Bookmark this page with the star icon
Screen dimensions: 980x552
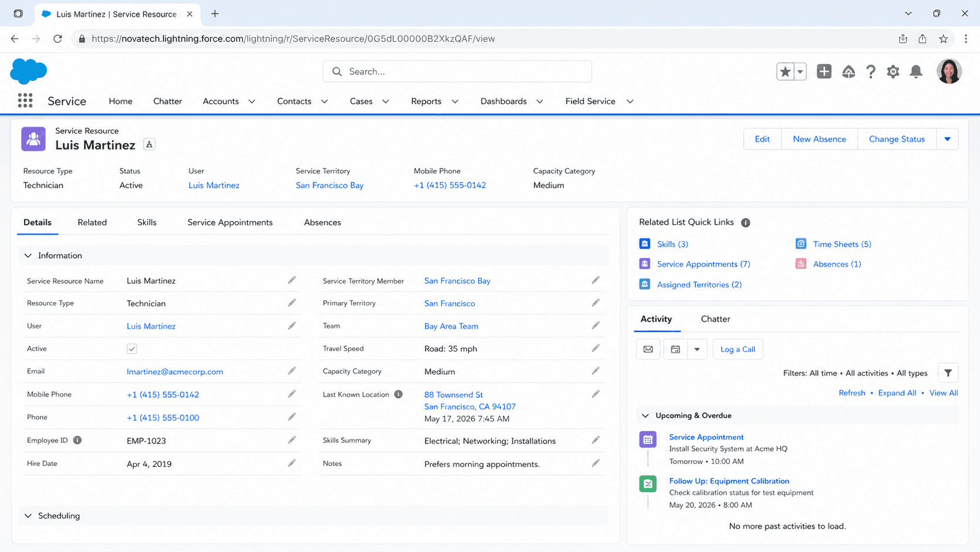tap(944, 39)
